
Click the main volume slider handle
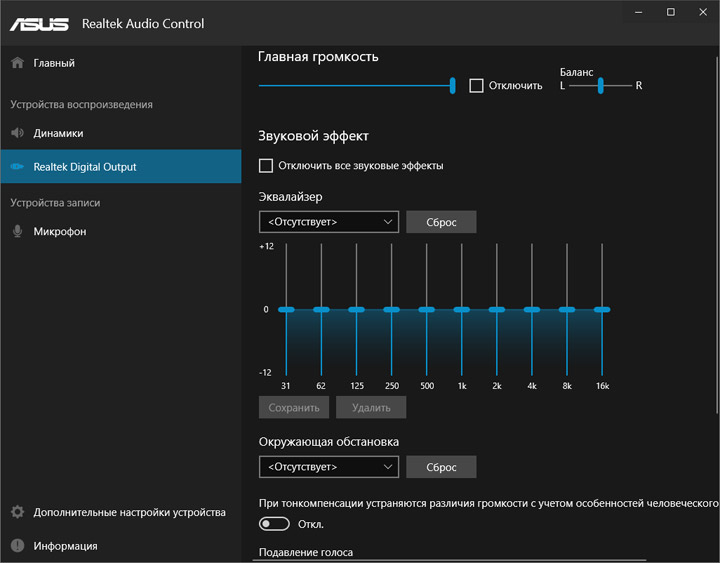click(452, 86)
